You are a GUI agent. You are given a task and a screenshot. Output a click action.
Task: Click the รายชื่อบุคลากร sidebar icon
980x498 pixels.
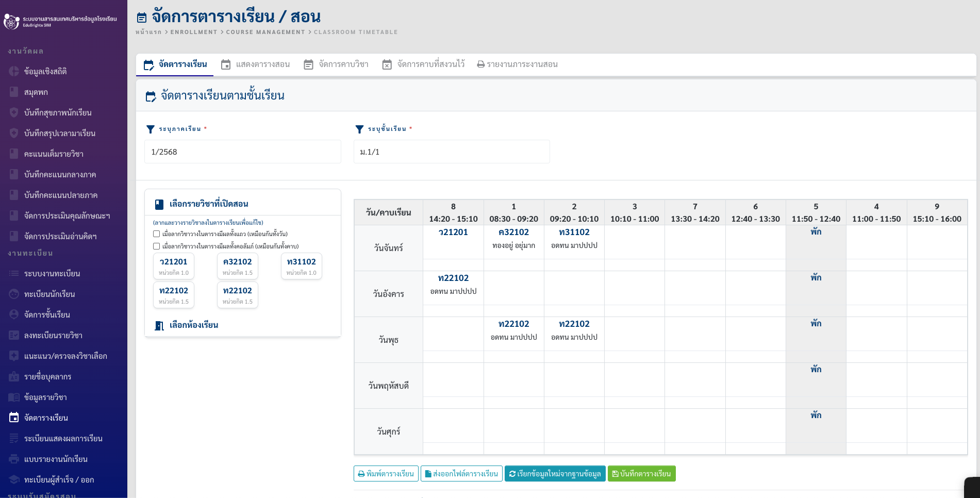[14, 377]
